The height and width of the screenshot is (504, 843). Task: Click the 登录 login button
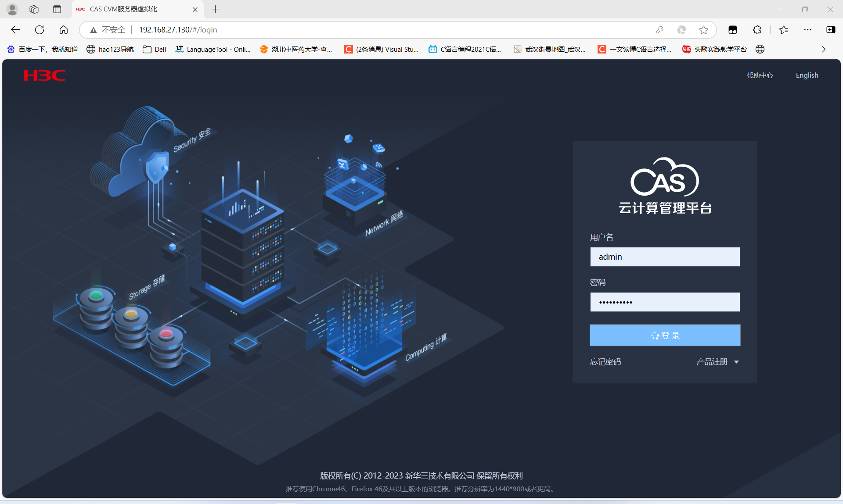click(665, 336)
